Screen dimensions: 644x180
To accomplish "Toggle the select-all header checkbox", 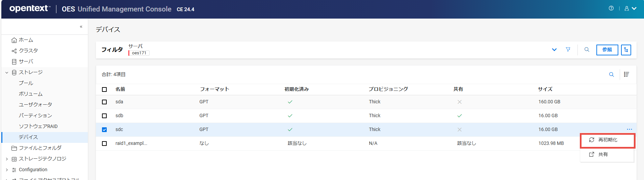I will [x=104, y=89].
